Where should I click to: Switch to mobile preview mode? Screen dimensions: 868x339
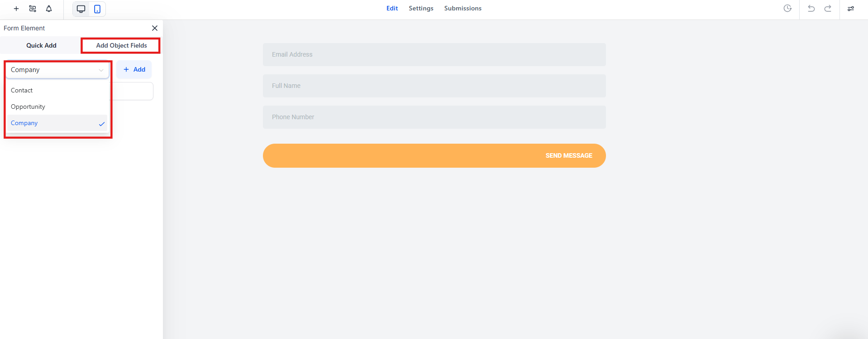[97, 9]
